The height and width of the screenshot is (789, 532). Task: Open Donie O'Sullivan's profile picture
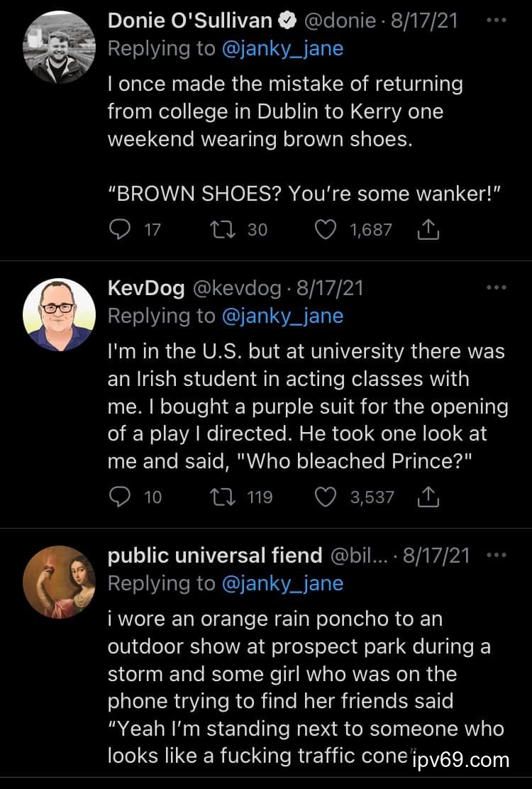[x=59, y=48]
